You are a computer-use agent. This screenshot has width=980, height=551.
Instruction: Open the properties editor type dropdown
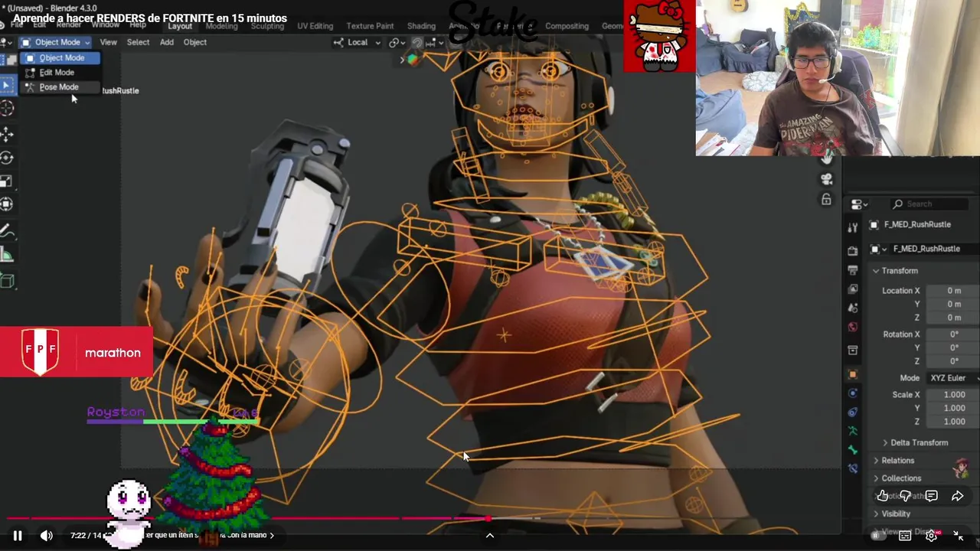pyautogui.click(x=860, y=204)
